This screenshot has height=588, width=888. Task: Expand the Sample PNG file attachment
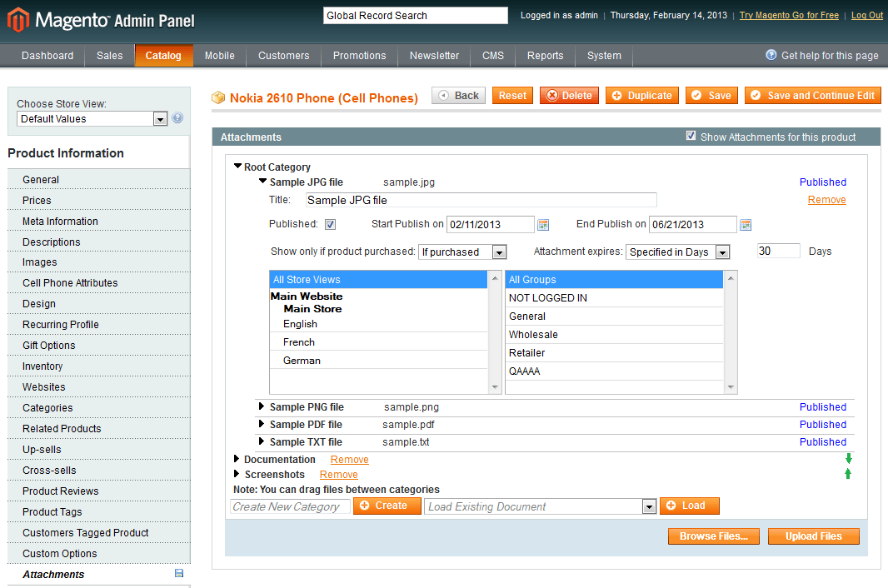[x=261, y=407]
